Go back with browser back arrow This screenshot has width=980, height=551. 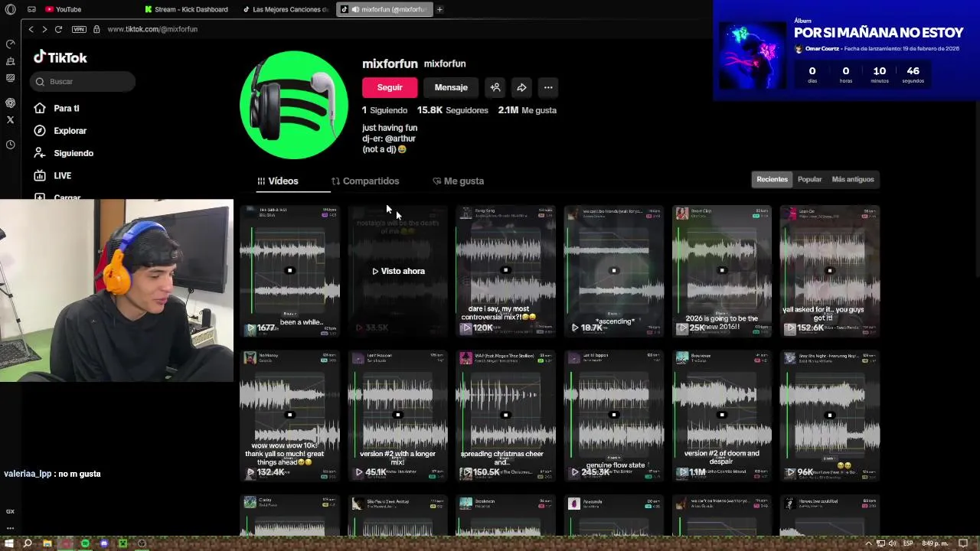31,29
